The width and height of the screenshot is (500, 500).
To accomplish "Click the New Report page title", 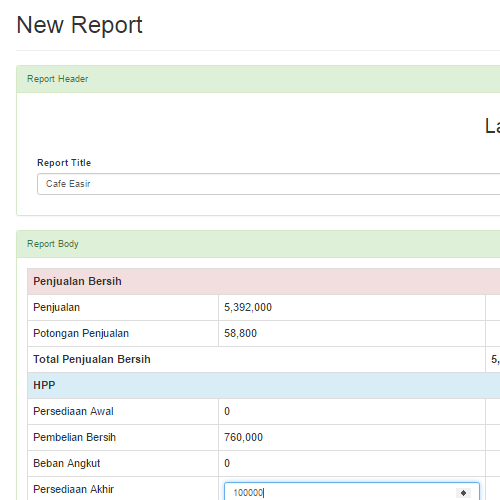I will [79, 25].
